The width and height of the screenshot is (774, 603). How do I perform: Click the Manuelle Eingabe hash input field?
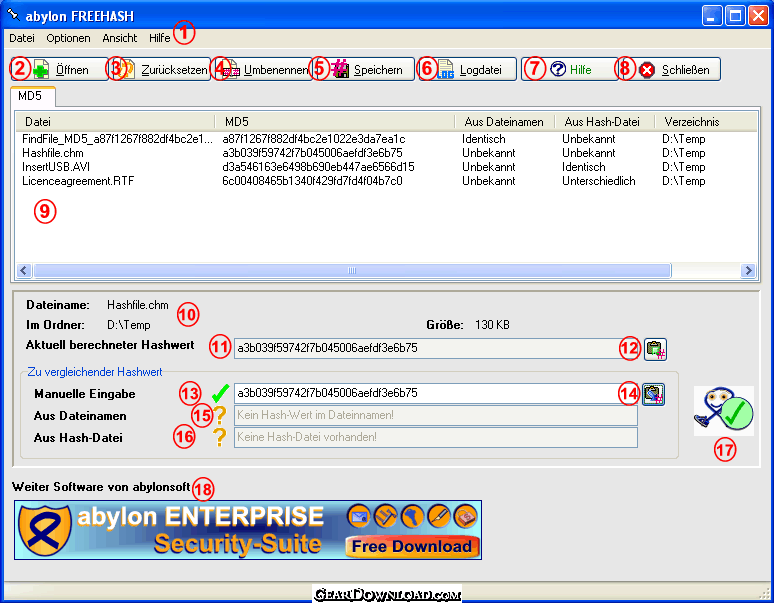435,393
